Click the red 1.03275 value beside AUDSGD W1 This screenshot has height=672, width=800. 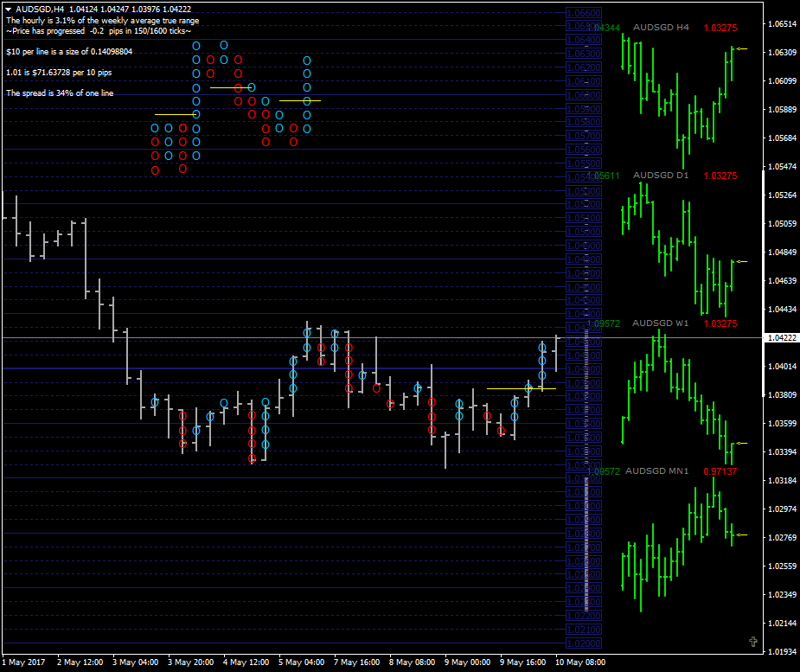[720, 324]
